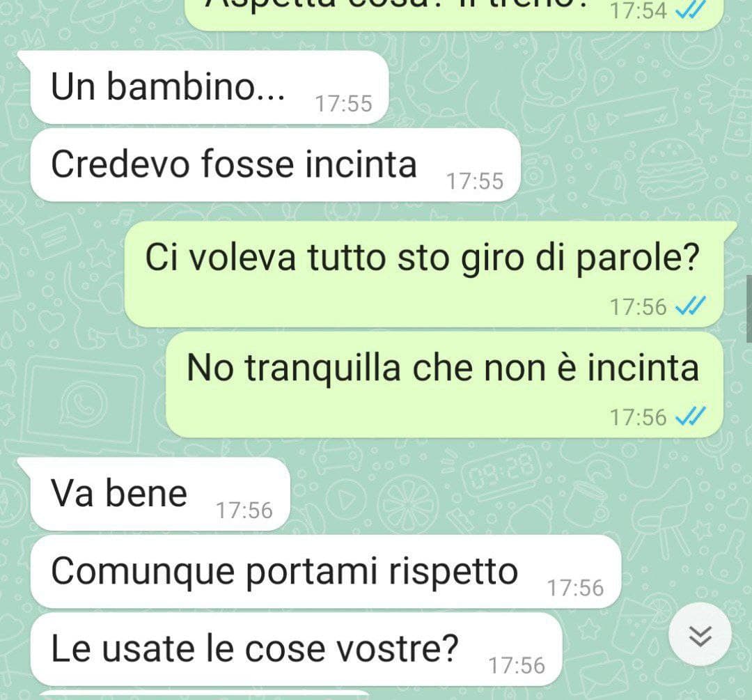This screenshot has width=752, height=700.
Task: Click the 17:55 timestamp of 'Un bambino...'
Action: [x=343, y=104]
